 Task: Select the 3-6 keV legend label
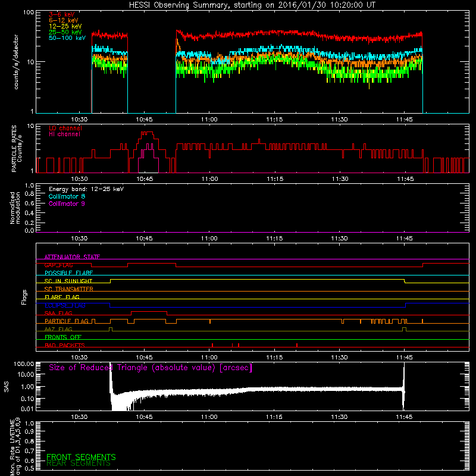62,14
